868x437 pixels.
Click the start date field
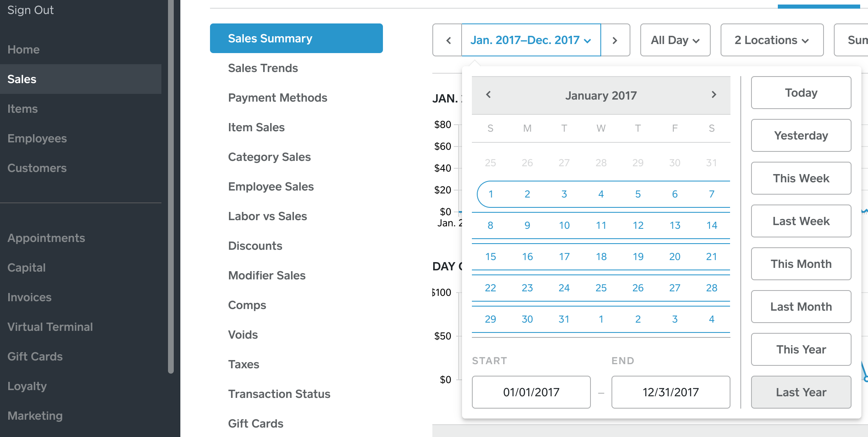coord(531,392)
